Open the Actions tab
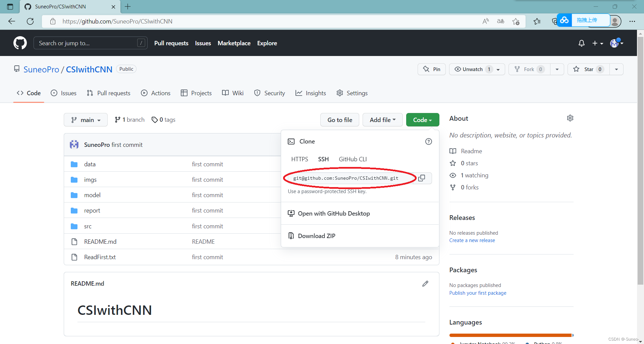Viewport: 644px width, 344px height. 156,93
